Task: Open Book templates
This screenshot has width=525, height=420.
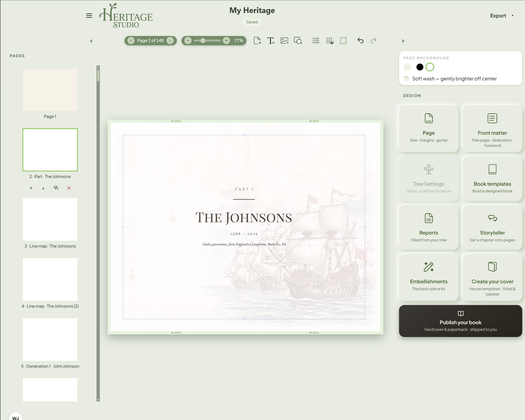Action: point(492,178)
